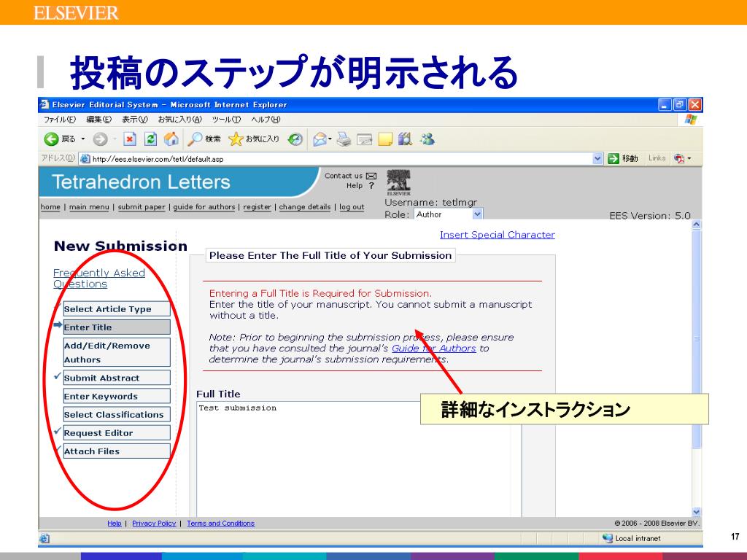Click the home navigation link
Image resolution: width=747 pixels, height=560 pixels.
tap(50, 206)
